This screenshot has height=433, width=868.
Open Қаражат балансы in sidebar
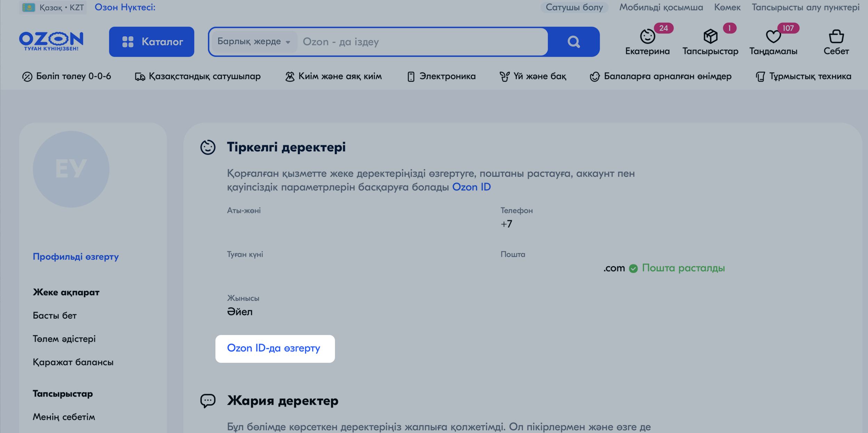pyautogui.click(x=73, y=362)
